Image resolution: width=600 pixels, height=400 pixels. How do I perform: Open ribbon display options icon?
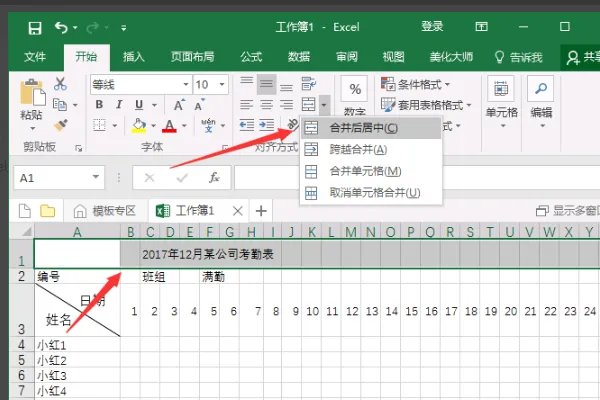(x=481, y=26)
